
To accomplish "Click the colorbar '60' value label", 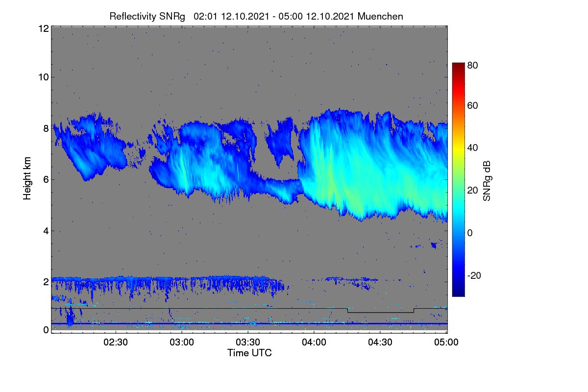I will pyautogui.click(x=472, y=106).
